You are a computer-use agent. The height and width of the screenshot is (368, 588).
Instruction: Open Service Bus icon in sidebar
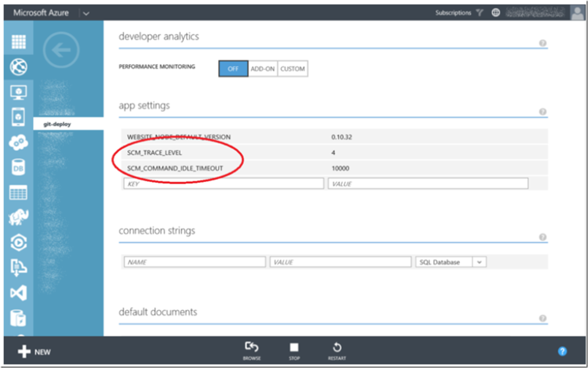tap(18, 268)
